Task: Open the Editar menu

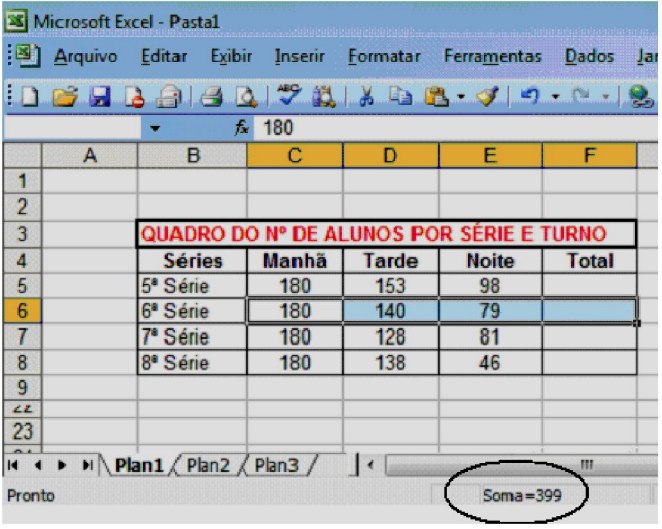Action: click(164, 56)
